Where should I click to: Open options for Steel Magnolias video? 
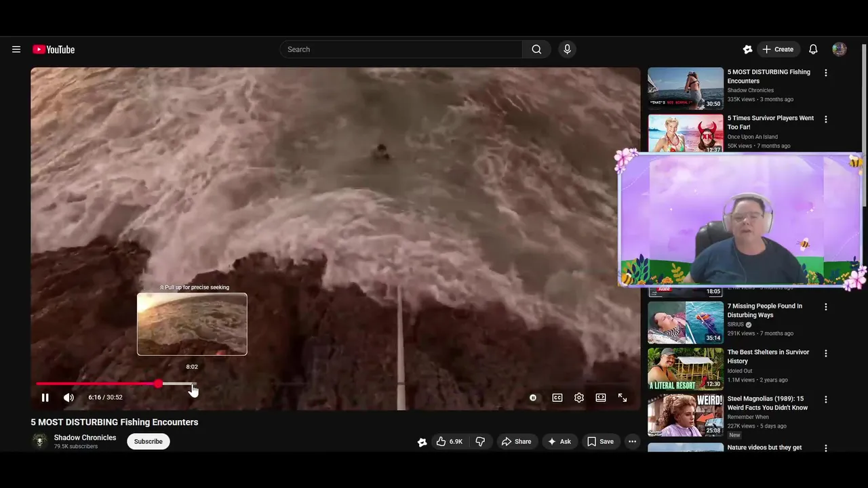(825, 400)
